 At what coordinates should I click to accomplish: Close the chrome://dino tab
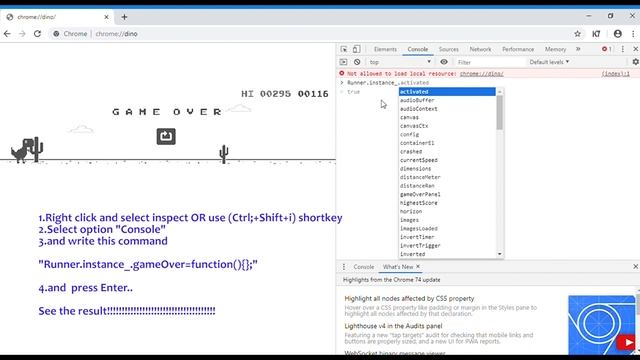pyautogui.click(x=106, y=17)
